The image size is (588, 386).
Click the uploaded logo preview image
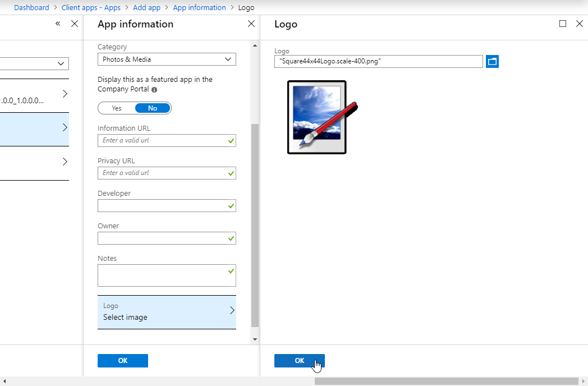point(319,117)
